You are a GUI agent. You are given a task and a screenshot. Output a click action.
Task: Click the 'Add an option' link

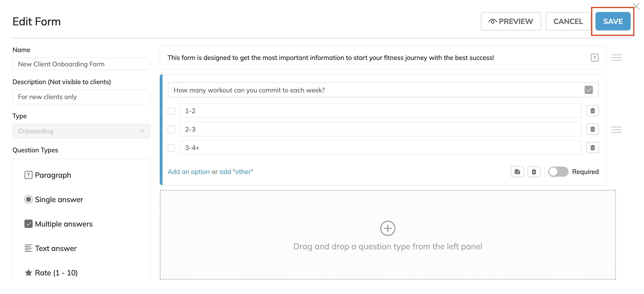[x=189, y=172]
